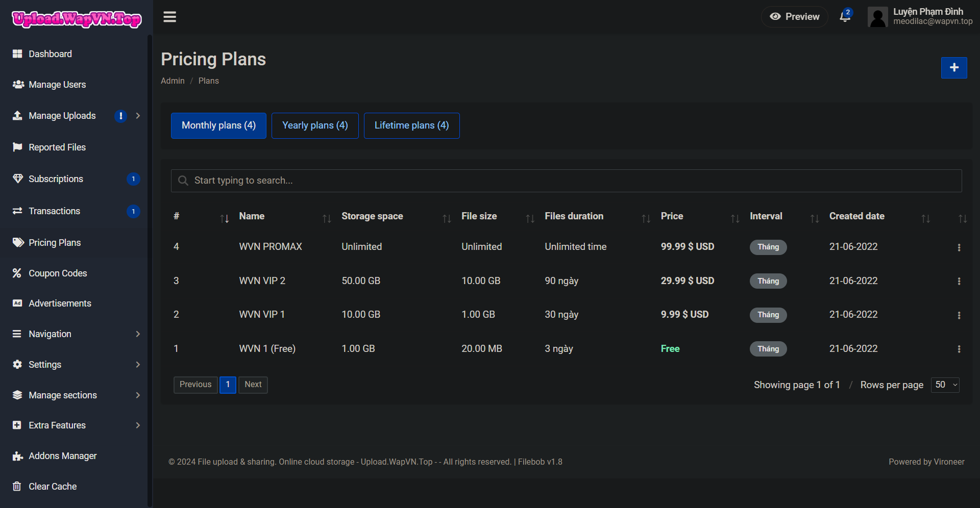This screenshot has width=980, height=508.
Task: Select the Monthly plans (4) tab
Action: 218,125
